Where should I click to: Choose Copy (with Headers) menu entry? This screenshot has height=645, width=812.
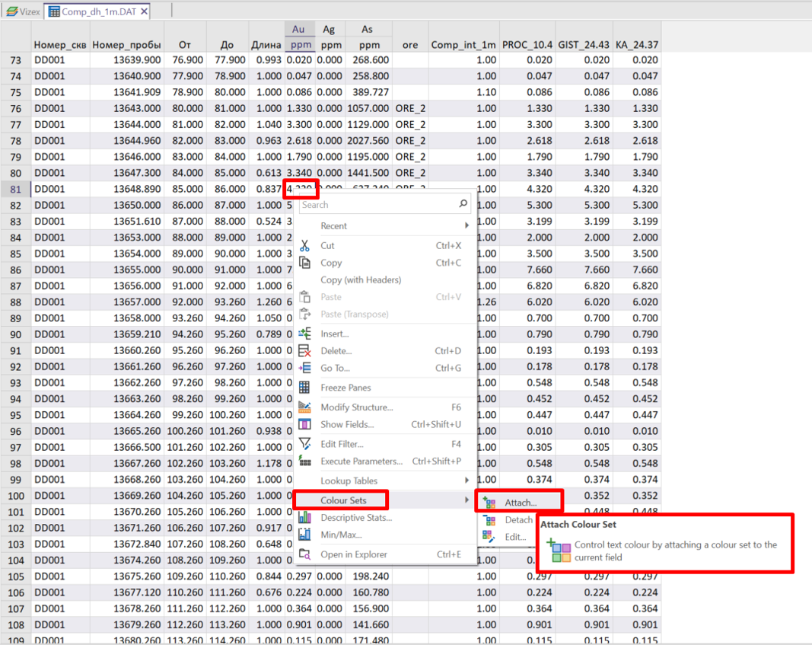click(360, 280)
